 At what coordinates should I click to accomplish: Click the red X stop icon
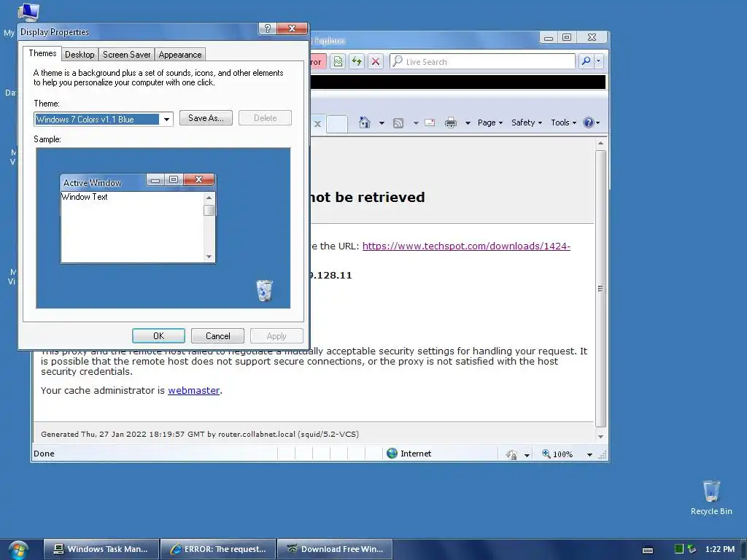click(x=376, y=61)
